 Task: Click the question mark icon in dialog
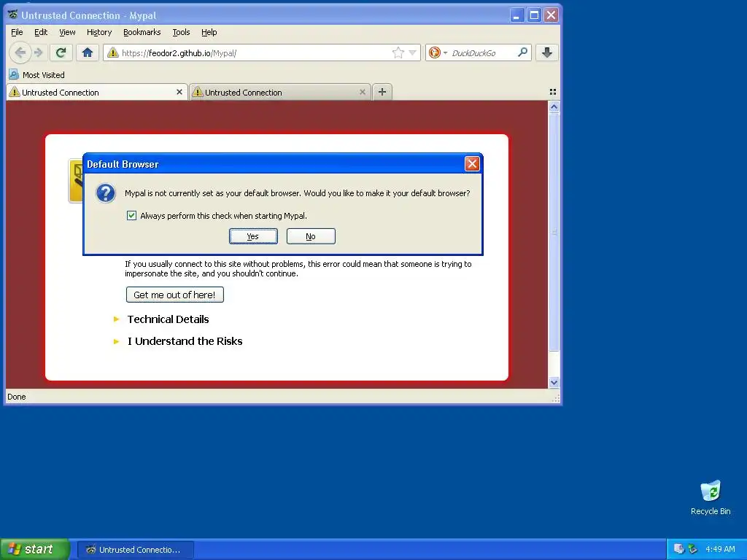coord(105,193)
